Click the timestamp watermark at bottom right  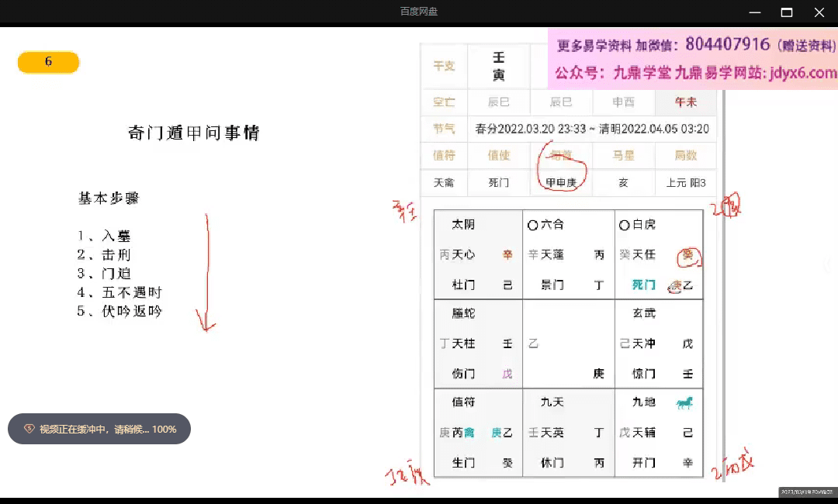click(805, 492)
